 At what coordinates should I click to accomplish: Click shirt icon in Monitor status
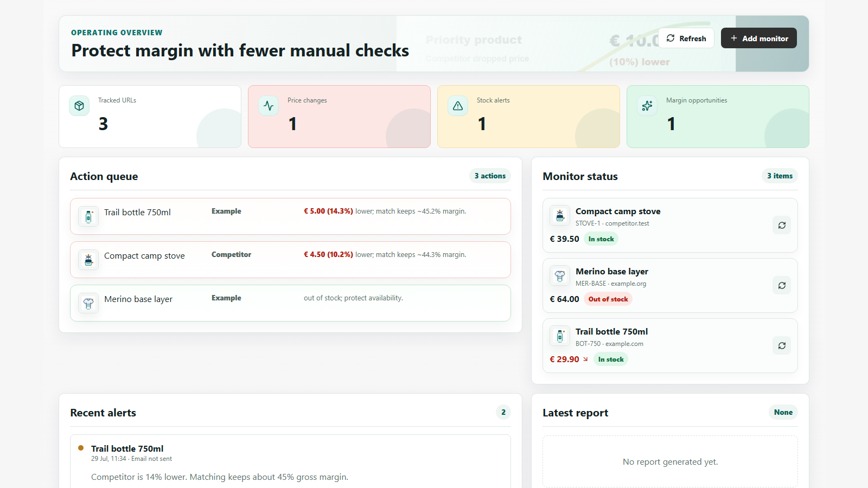point(560,275)
